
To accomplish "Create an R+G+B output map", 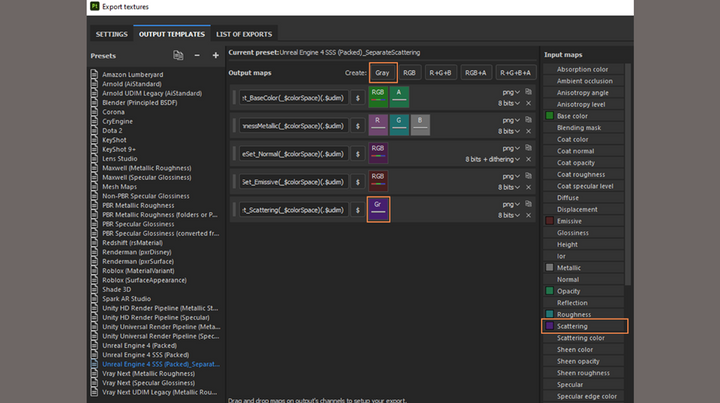I will pyautogui.click(x=440, y=73).
